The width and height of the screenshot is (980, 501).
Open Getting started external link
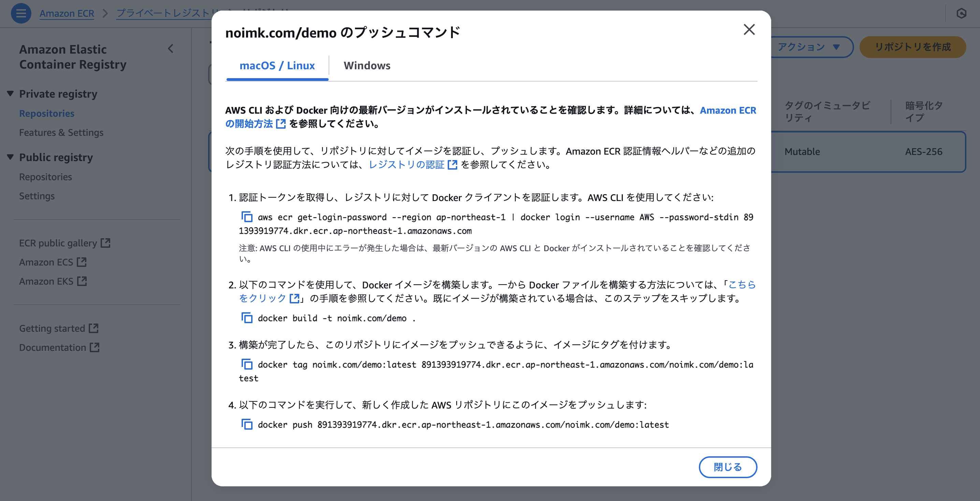(59, 328)
